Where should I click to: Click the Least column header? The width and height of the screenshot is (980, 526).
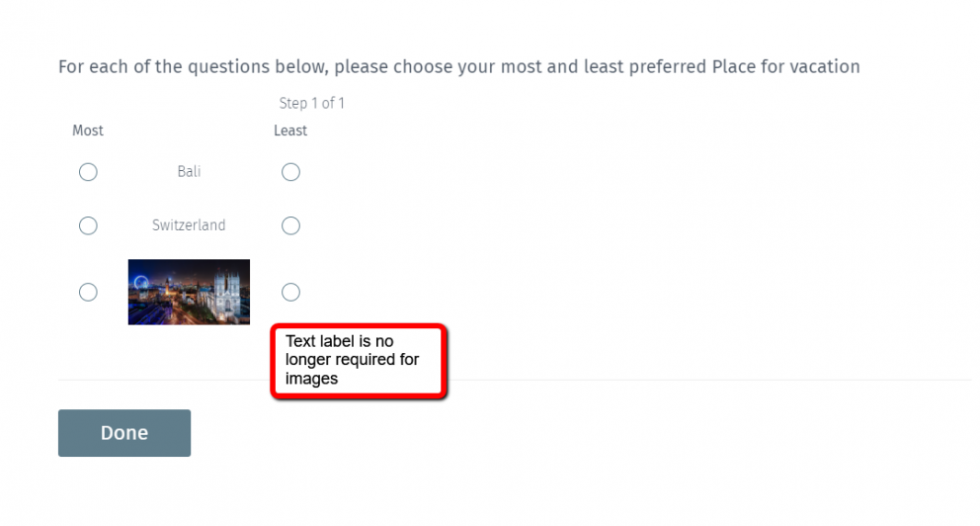click(x=290, y=131)
